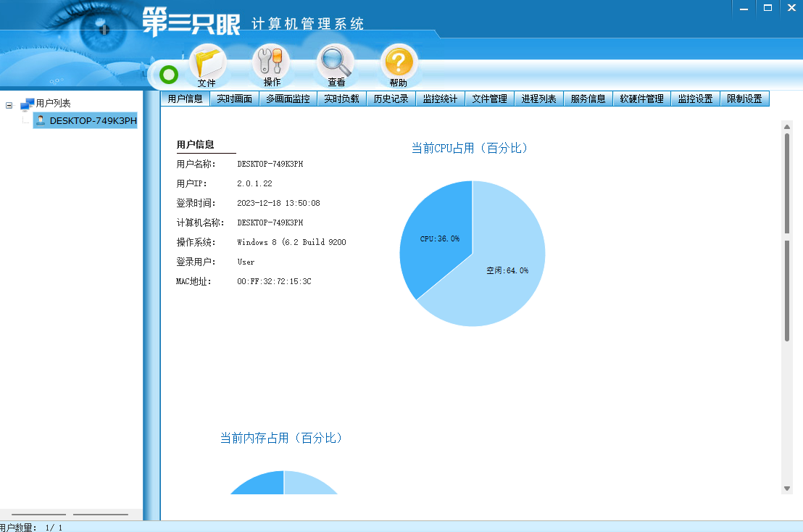Click the user avatar icon beside DESKTOP-749K3PH
803x532 pixels.
[x=41, y=120]
